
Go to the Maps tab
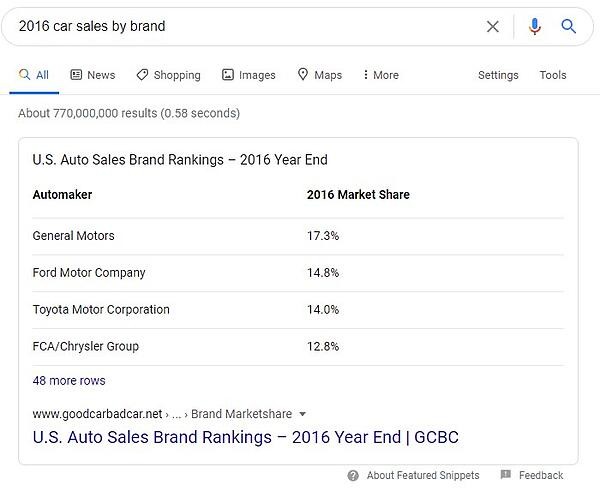[320, 75]
